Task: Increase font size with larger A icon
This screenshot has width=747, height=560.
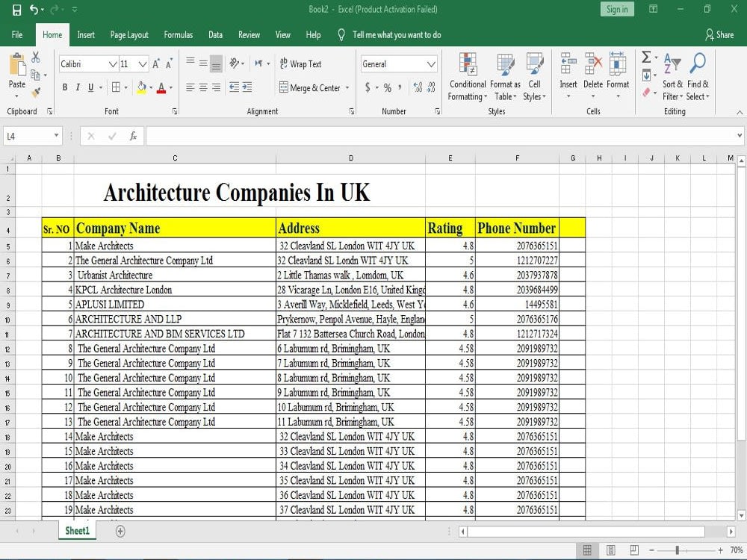Action: point(156,63)
